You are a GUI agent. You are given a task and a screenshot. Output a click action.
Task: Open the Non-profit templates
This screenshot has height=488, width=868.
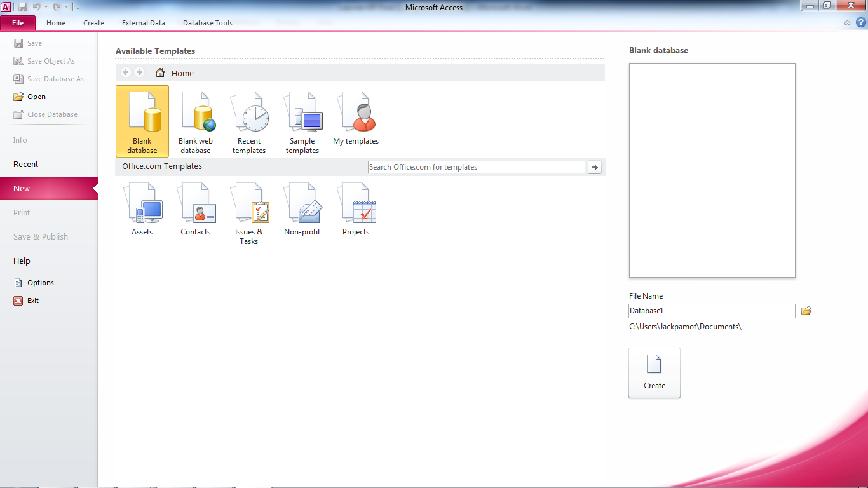302,210
